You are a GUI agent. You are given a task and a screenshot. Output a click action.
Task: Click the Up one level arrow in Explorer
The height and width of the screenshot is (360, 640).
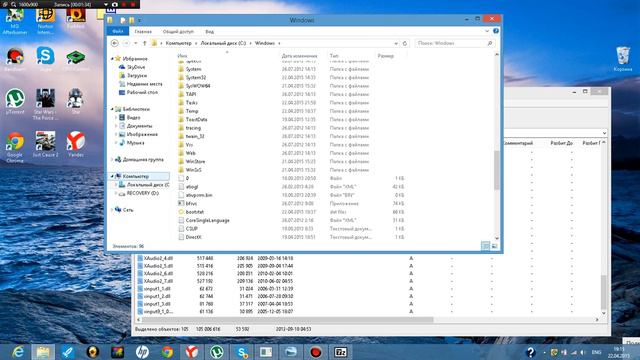click(x=144, y=43)
